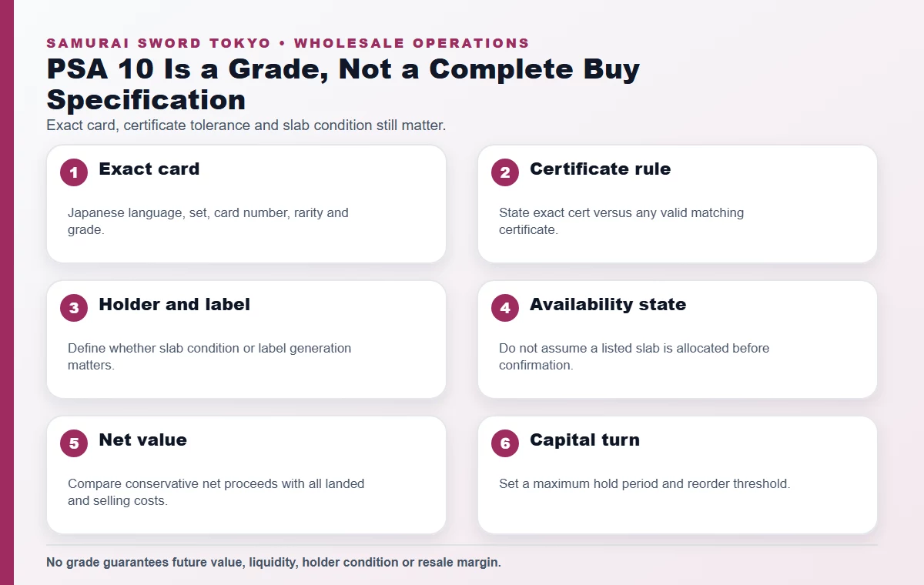Click the Japanese language card description

click(208, 221)
